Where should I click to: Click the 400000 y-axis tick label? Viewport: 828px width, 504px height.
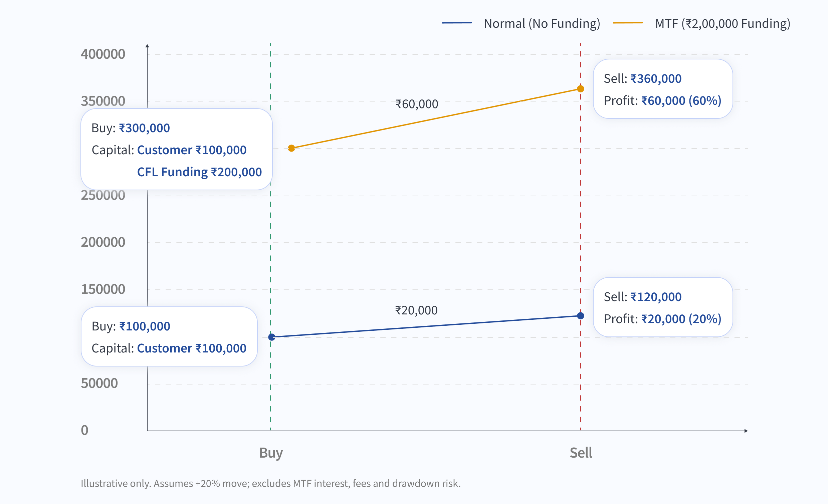tap(103, 54)
